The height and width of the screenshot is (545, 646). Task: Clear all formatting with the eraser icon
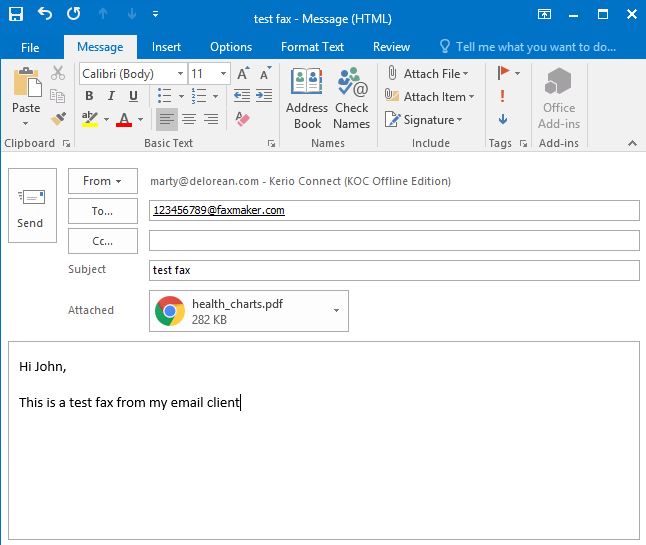243,119
